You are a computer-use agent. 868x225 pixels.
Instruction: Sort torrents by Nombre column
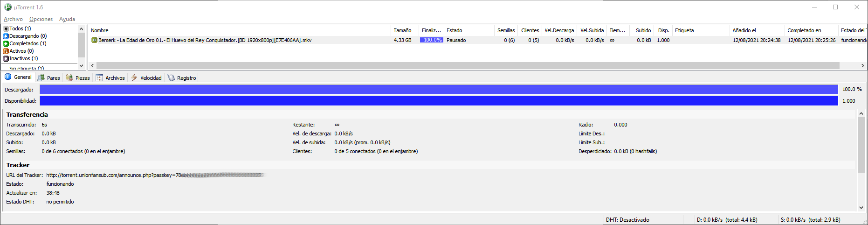click(239, 30)
